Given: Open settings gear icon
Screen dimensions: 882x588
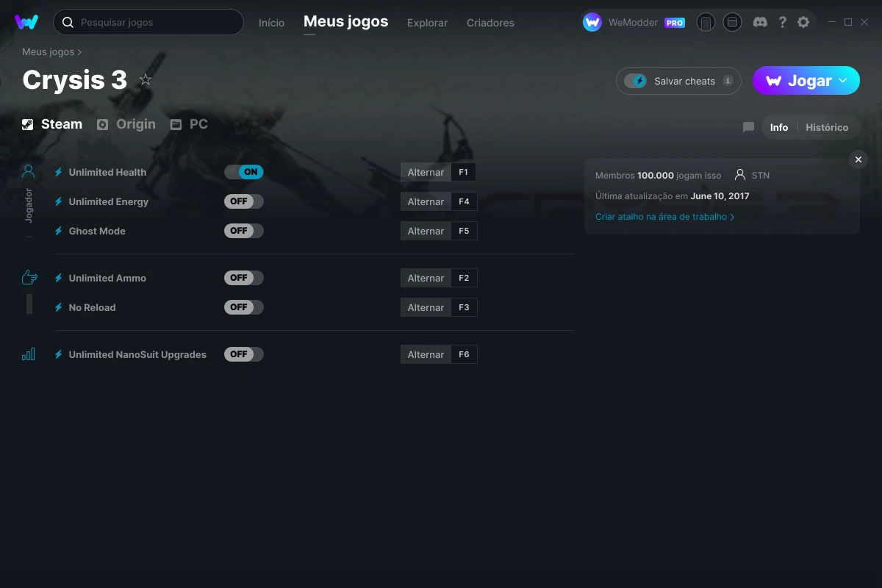Looking at the screenshot, I should click(x=803, y=22).
